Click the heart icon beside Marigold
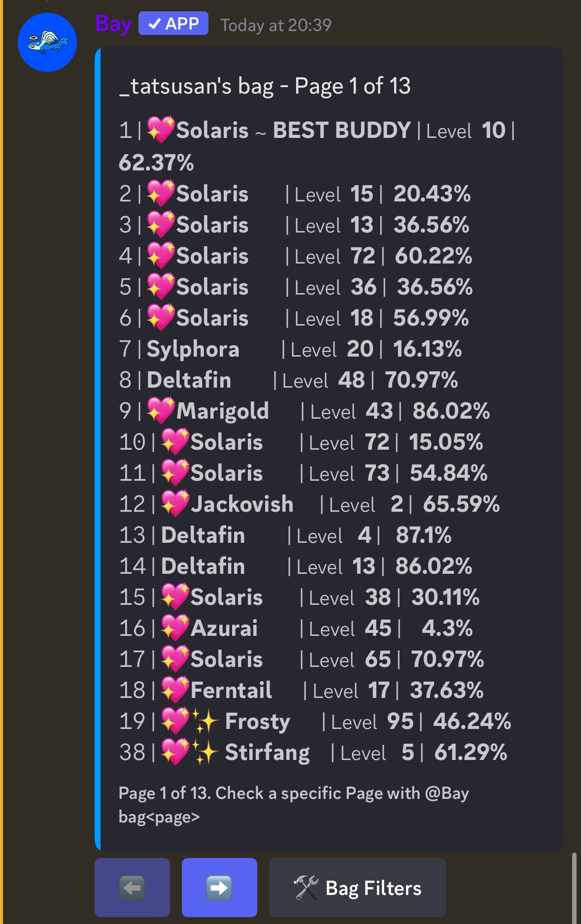 [x=161, y=411]
